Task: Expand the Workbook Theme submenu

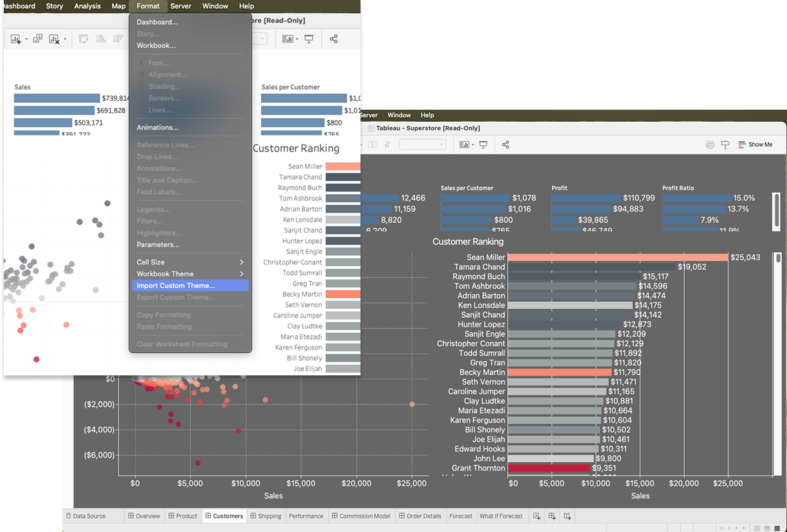Action: tap(190, 274)
